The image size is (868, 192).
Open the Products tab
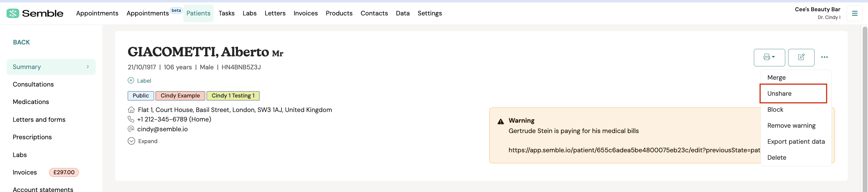point(339,13)
